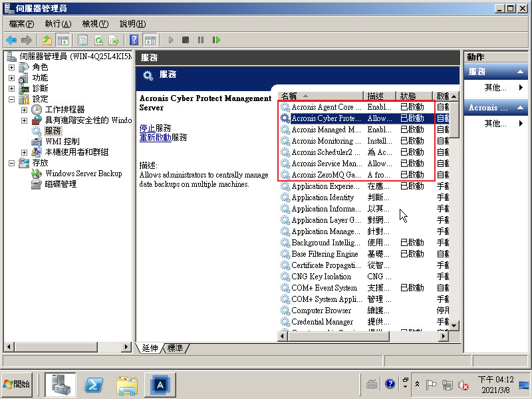Click the Forward arrow toolbar icon

pos(27,40)
